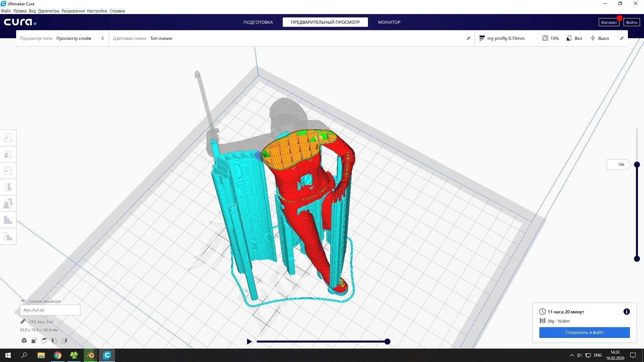Select the Rotate tool in left toolbar
The width and height of the screenshot is (644, 362).
click(8, 171)
